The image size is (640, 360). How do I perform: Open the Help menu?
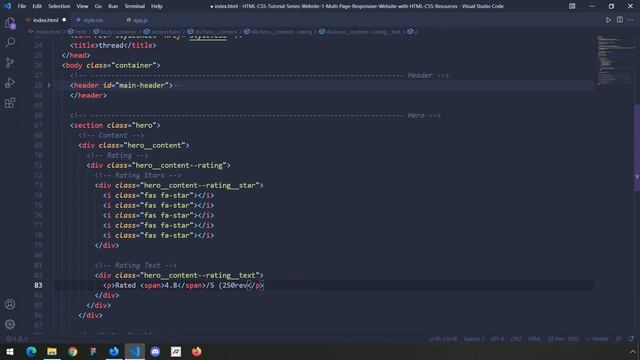point(157,6)
